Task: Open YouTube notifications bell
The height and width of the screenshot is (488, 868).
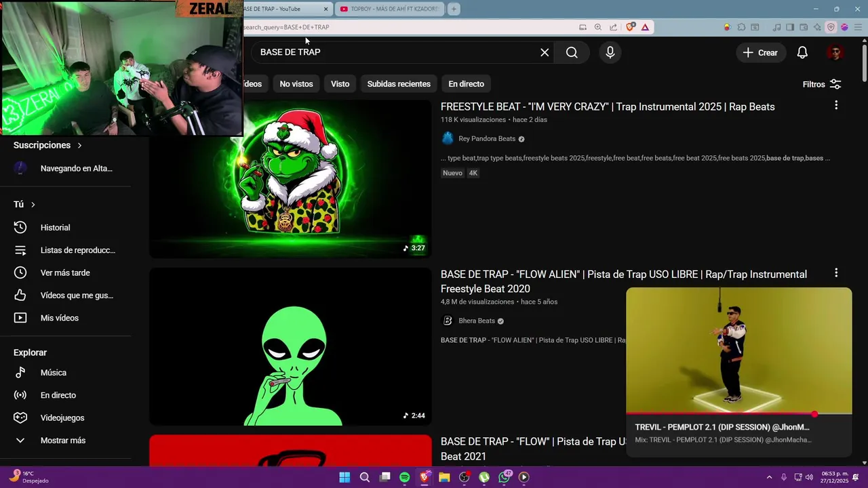Action: [x=802, y=52]
